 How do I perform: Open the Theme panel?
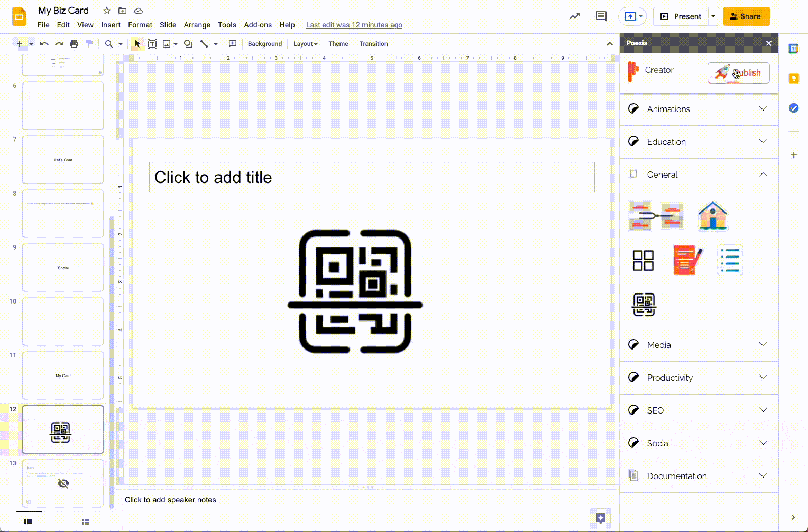(x=338, y=44)
